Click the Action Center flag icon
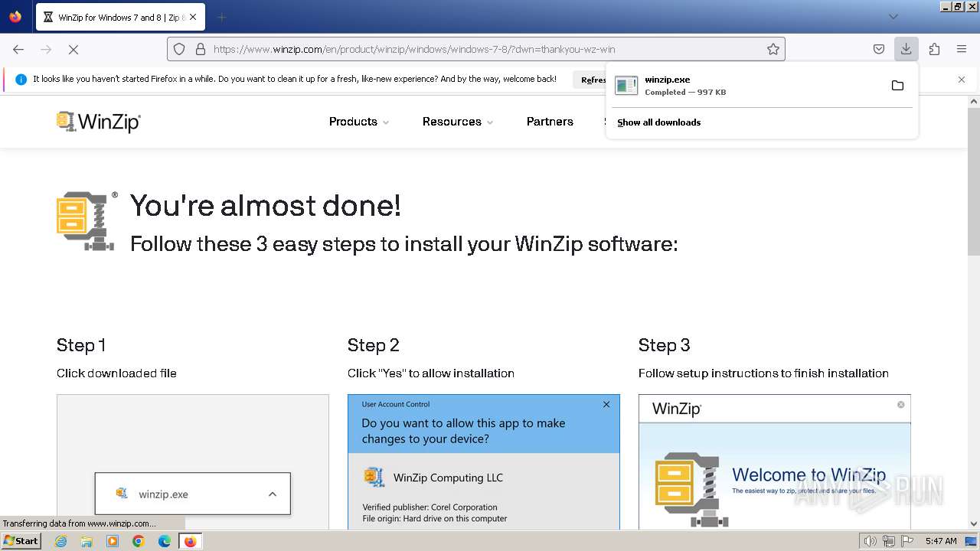980x551 pixels. coord(907,541)
